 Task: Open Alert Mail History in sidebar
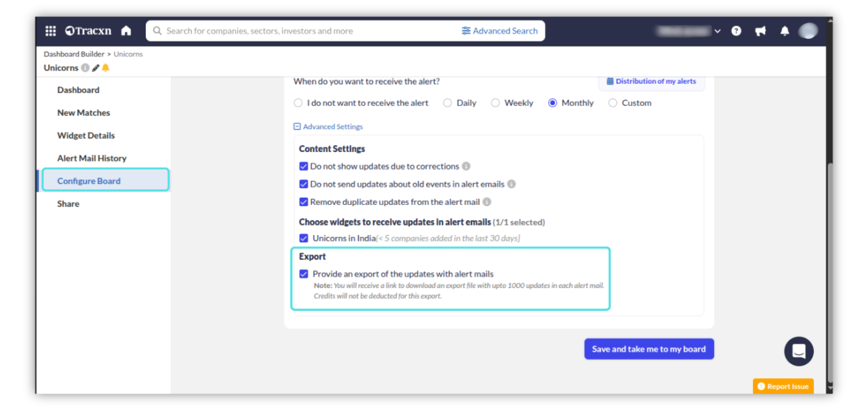[92, 158]
